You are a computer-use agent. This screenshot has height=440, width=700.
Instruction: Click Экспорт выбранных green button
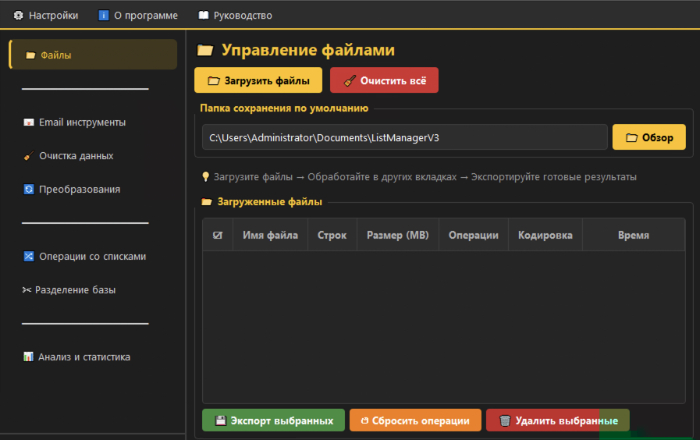click(x=273, y=421)
